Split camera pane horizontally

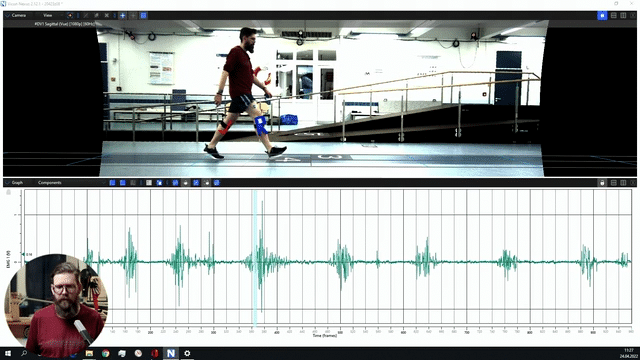click(x=613, y=16)
